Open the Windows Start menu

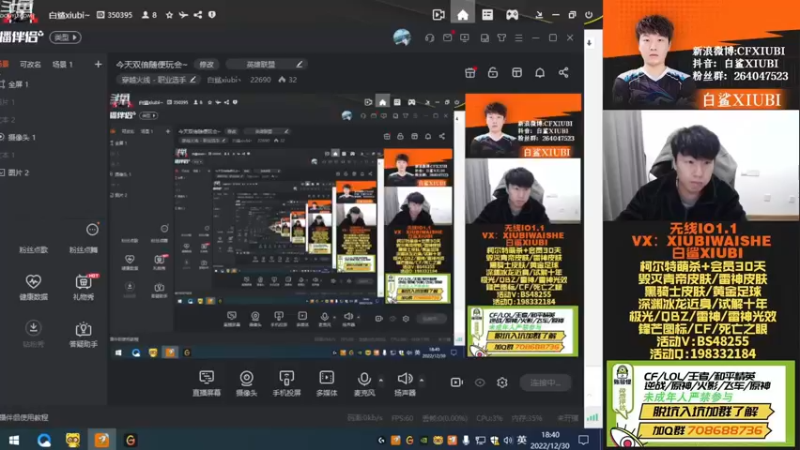(x=14, y=440)
